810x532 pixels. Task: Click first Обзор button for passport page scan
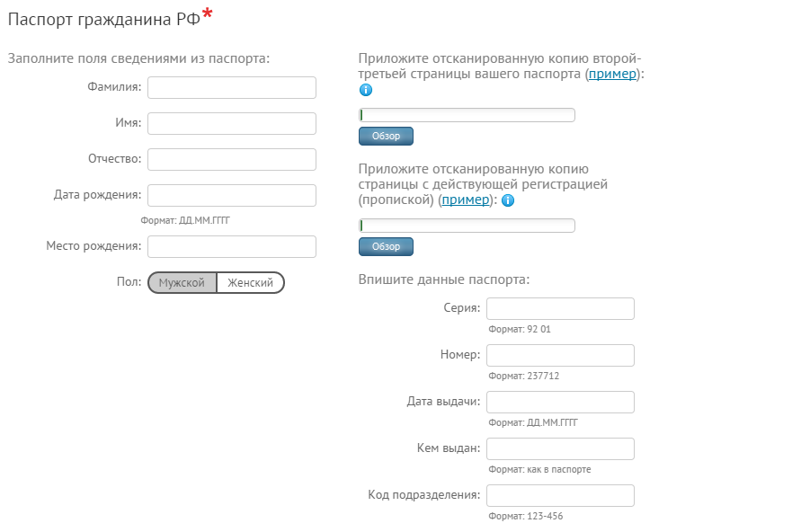(x=386, y=136)
